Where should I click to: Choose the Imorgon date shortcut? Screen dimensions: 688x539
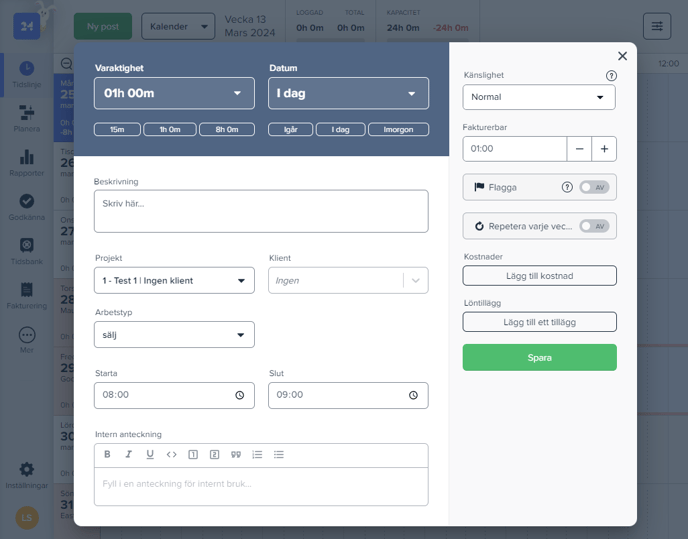coord(398,130)
